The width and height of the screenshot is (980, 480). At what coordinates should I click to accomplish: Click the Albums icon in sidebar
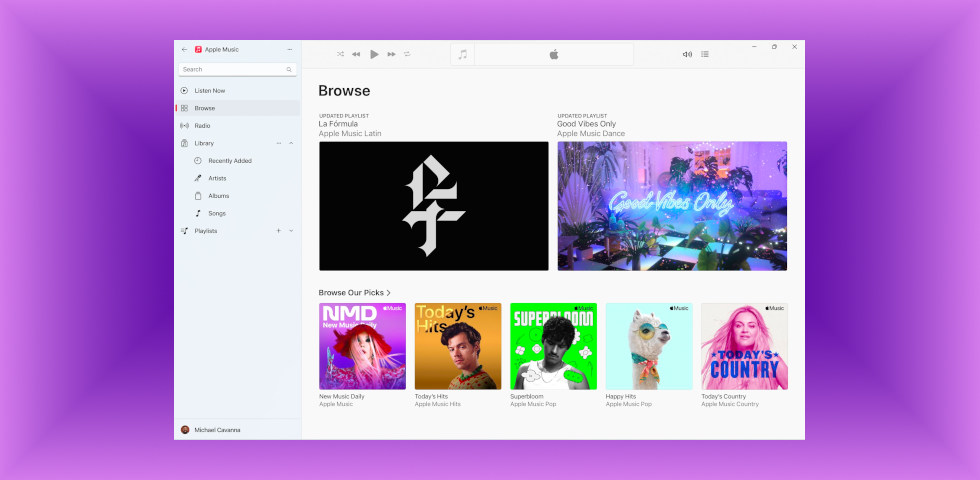[198, 196]
